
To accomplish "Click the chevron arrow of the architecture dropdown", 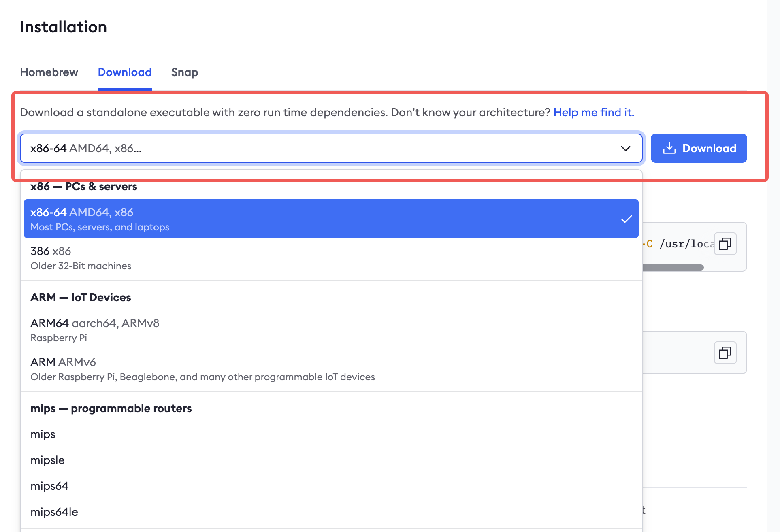I will pyautogui.click(x=625, y=149).
